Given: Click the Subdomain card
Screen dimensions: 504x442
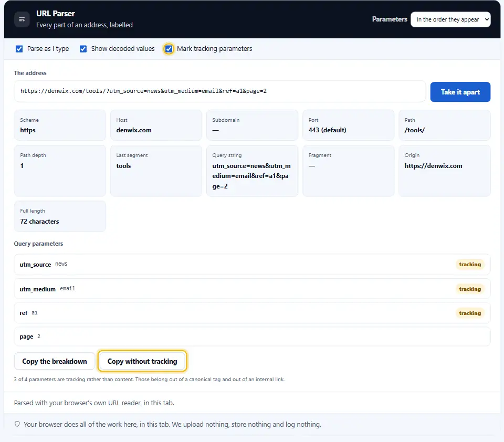Looking at the screenshot, I should [x=252, y=125].
